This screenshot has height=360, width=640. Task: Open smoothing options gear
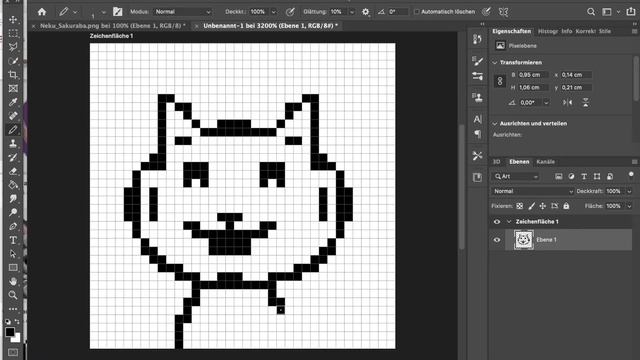(x=366, y=12)
